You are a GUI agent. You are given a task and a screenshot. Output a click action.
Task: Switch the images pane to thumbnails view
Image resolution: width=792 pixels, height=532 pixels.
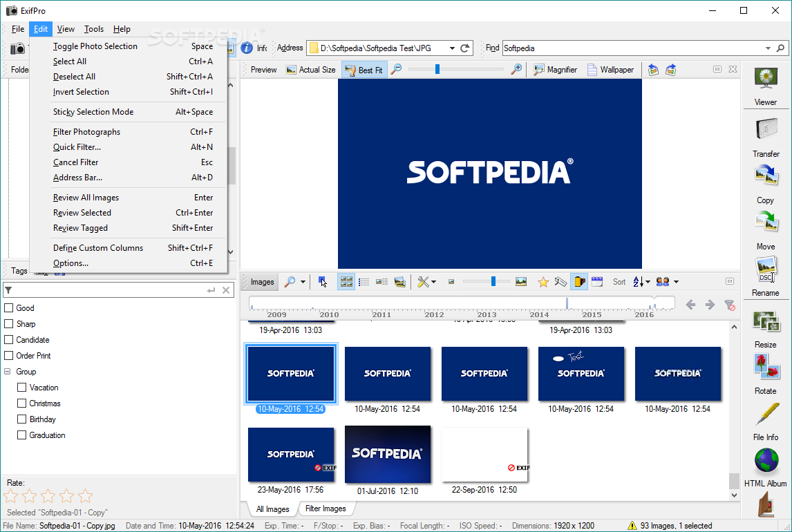tap(346, 282)
